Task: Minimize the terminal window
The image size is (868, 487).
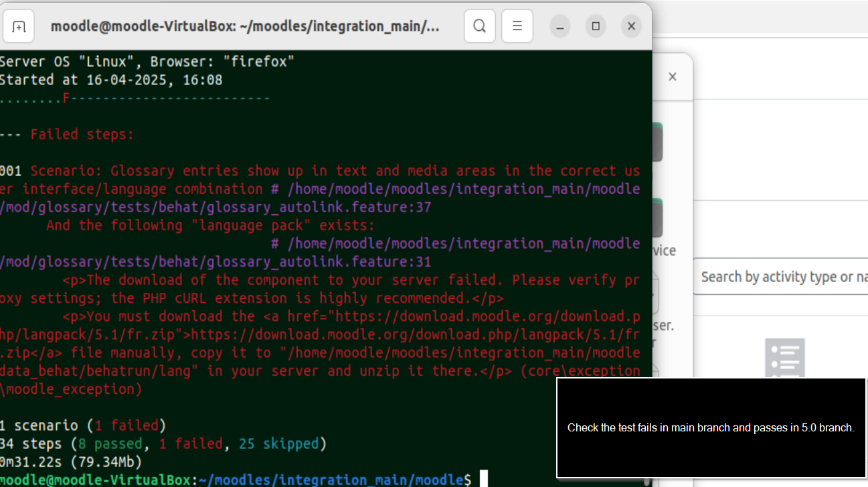Action: point(561,27)
